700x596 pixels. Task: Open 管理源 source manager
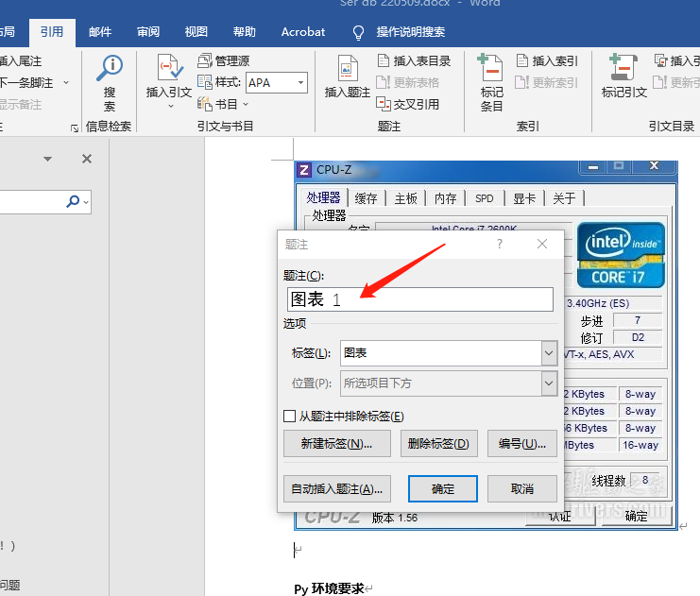pyautogui.click(x=224, y=60)
